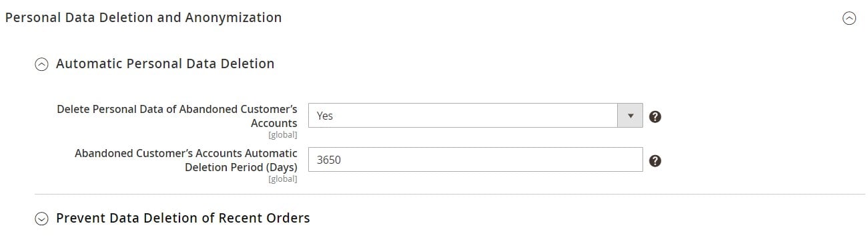Viewport: 868px width, 248px height.
Task: Click expand chevron beside Prevent Data Deletion heading
Action: 41,219
